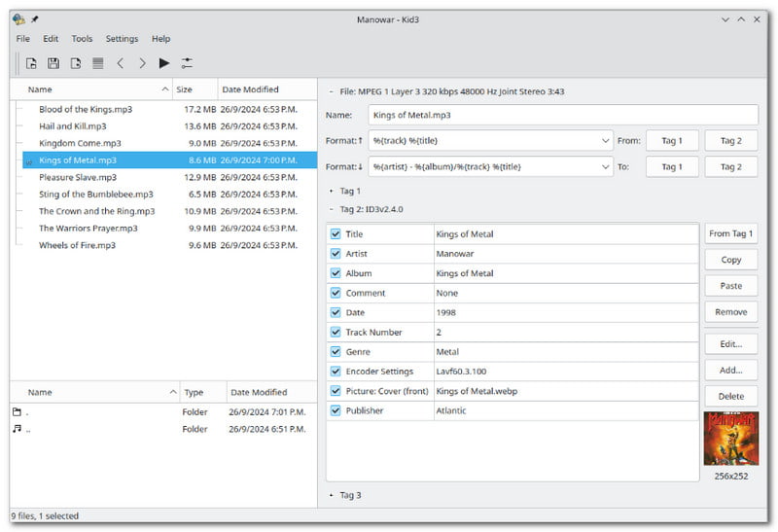778x532 pixels.
Task: Click To: Tag 1 button
Action: (x=672, y=166)
